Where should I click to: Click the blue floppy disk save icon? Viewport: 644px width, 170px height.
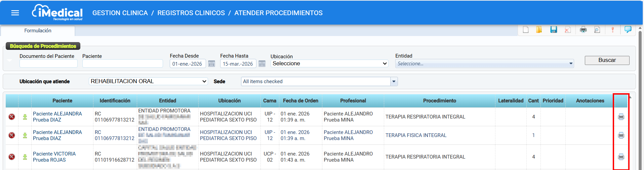tap(554, 30)
